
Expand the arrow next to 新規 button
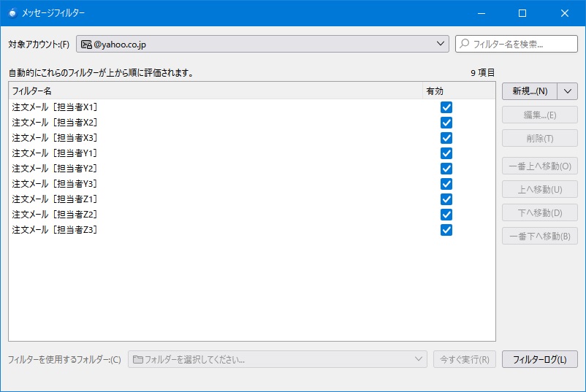click(568, 91)
